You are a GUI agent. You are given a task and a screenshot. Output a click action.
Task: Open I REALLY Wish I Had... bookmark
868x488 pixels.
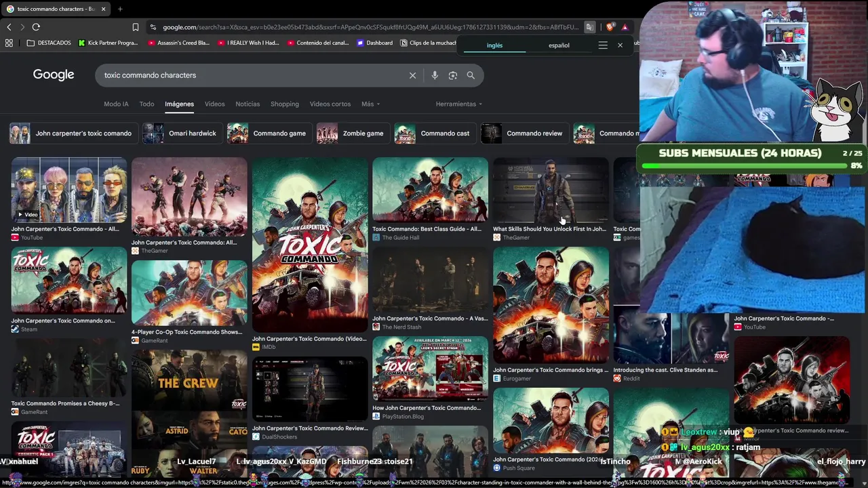click(248, 43)
